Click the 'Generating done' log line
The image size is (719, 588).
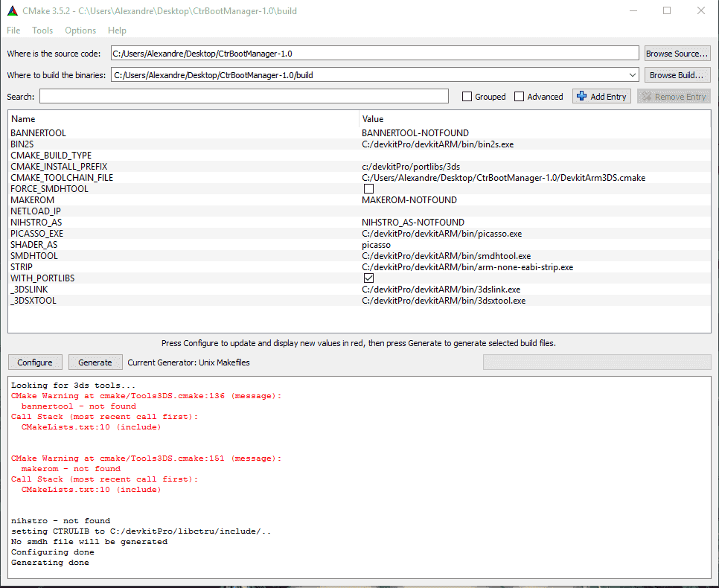coord(50,563)
